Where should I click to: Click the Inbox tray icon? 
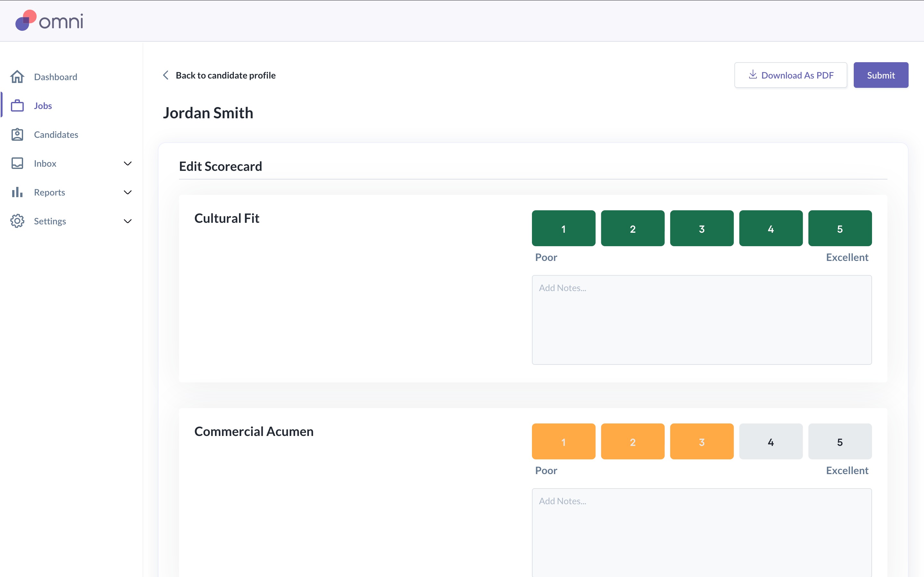coord(17,163)
